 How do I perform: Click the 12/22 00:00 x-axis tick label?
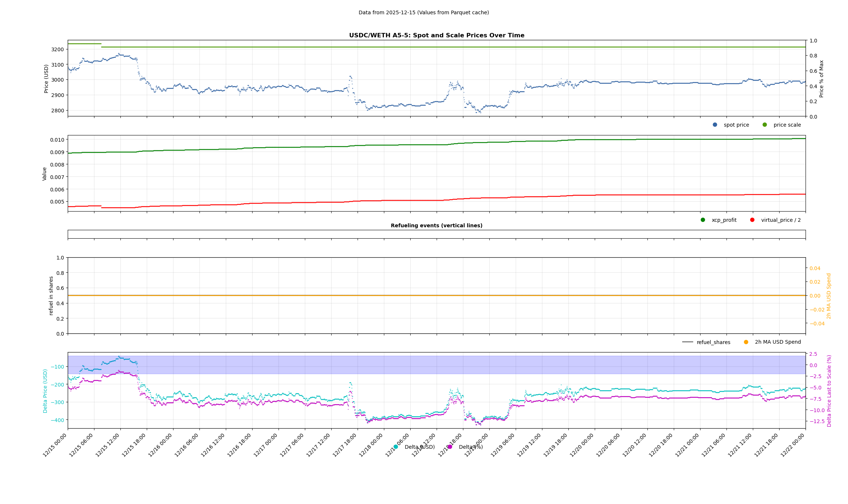click(x=793, y=445)
